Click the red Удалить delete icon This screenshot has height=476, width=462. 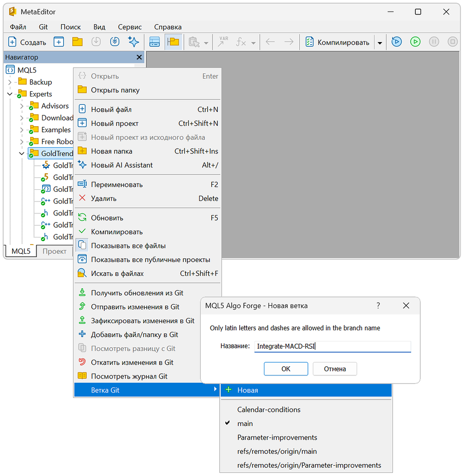(82, 198)
